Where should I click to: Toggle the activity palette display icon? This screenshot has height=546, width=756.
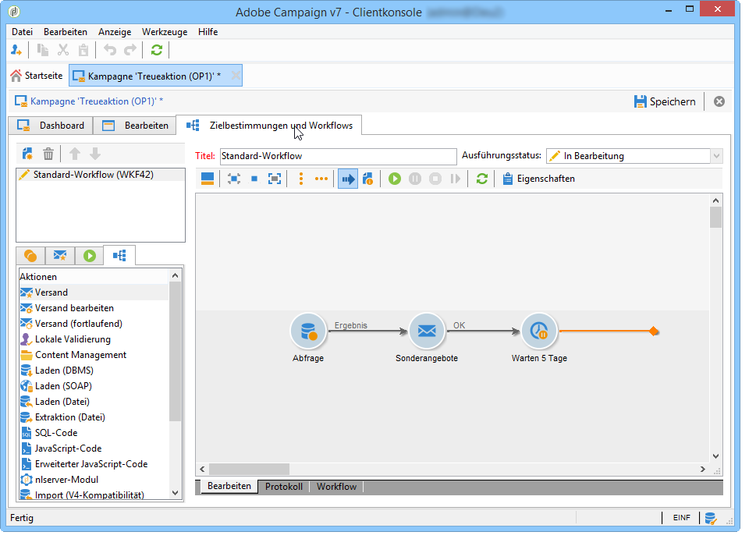(x=208, y=179)
